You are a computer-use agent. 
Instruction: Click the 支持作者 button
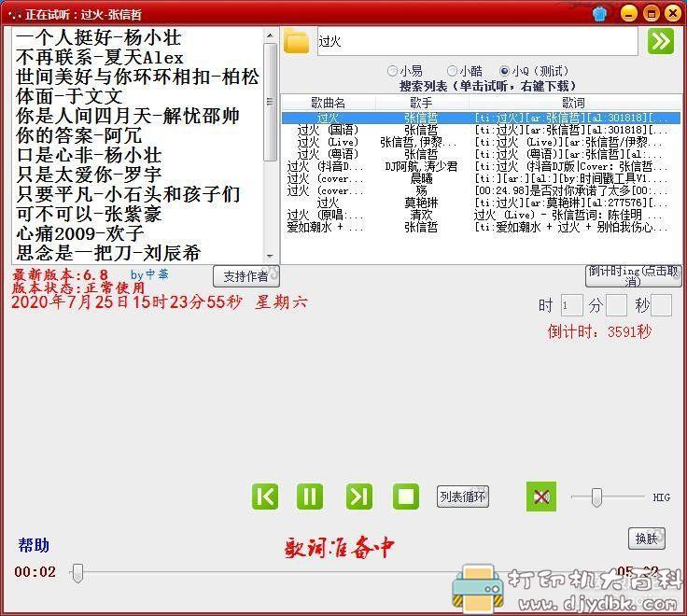click(x=246, y=276)
